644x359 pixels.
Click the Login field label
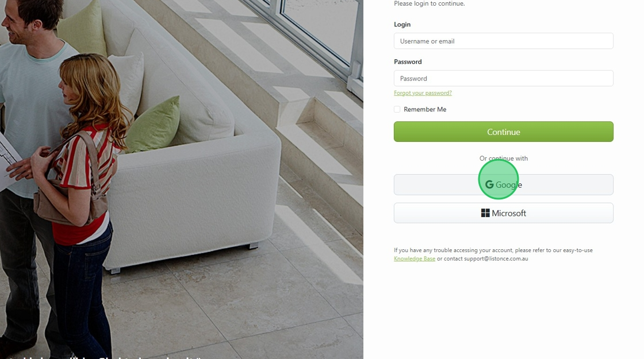tap(402, 25)
